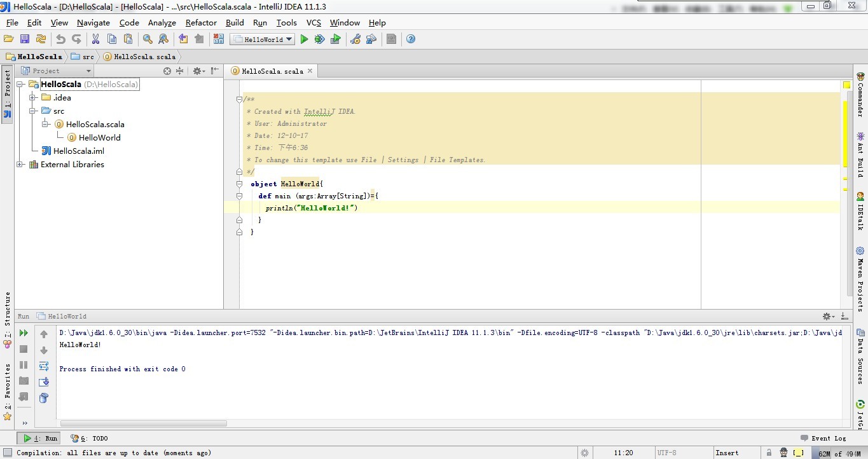Save all files with the floppy icon

[25, 39]
